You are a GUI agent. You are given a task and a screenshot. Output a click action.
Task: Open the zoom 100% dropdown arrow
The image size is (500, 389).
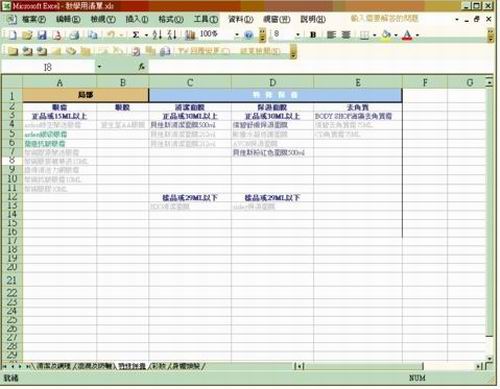237,35
